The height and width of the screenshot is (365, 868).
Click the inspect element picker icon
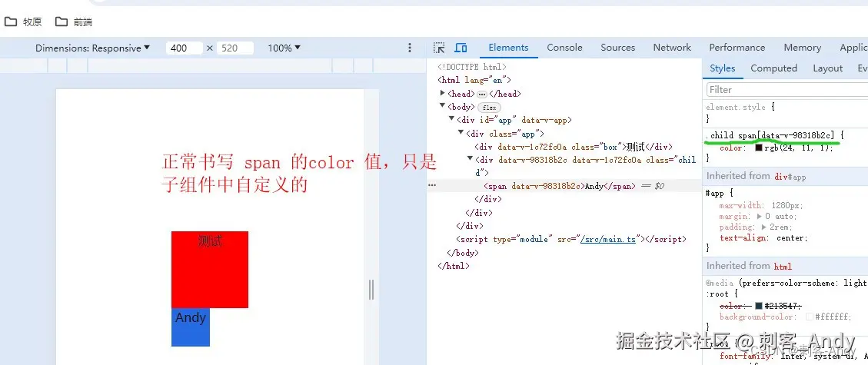(439, 48)
